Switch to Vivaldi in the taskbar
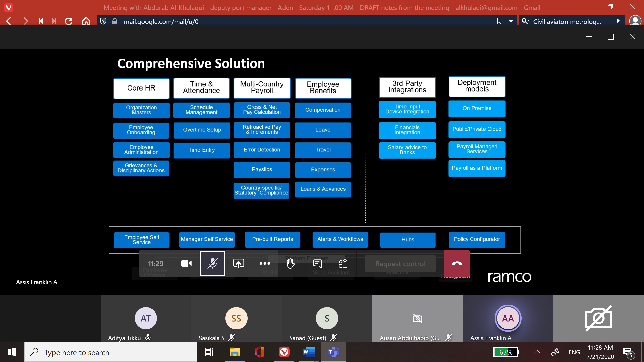The height and width of the screenshot is (362, 644). tap(284, 352)
